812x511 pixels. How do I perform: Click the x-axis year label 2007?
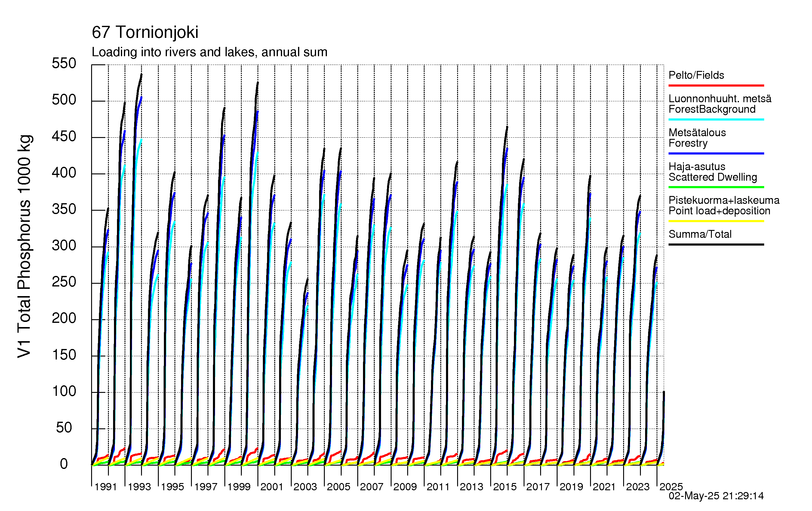click(372, 487)
